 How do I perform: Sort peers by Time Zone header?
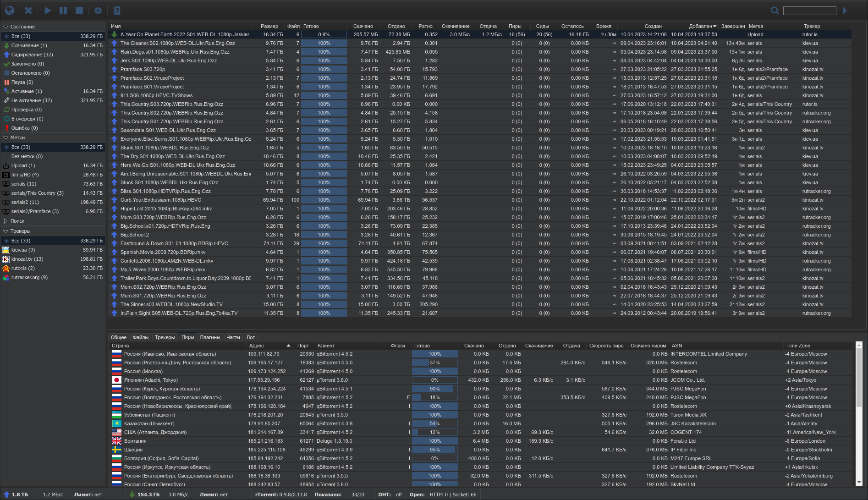[818, 346]
